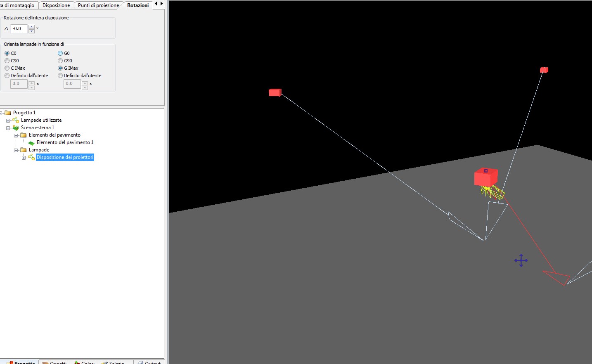Choose the C IMax radio option

coord(7,68)
